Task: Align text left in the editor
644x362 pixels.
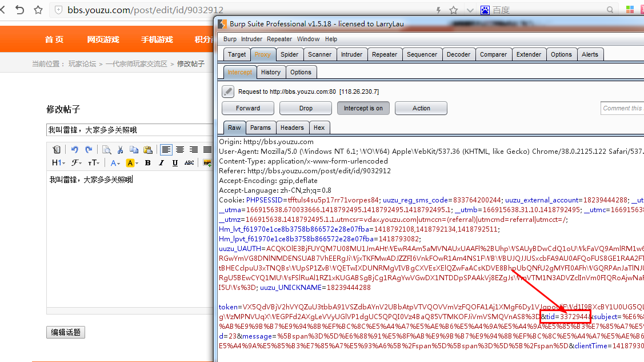Action: click(x=166, y=150)
